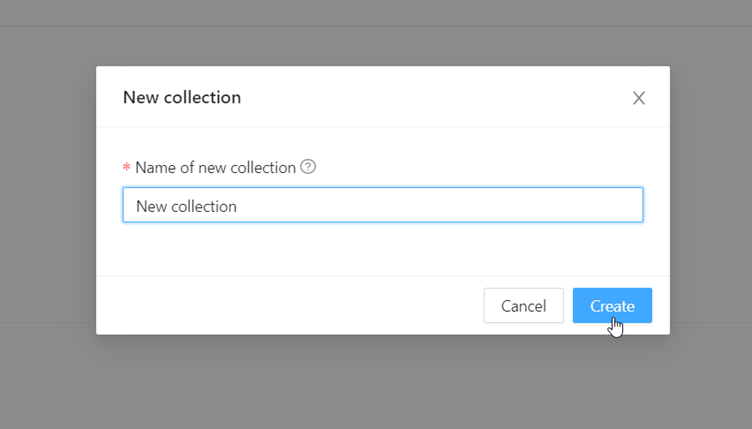Click the blank header area between title and X

pos(430,97)
